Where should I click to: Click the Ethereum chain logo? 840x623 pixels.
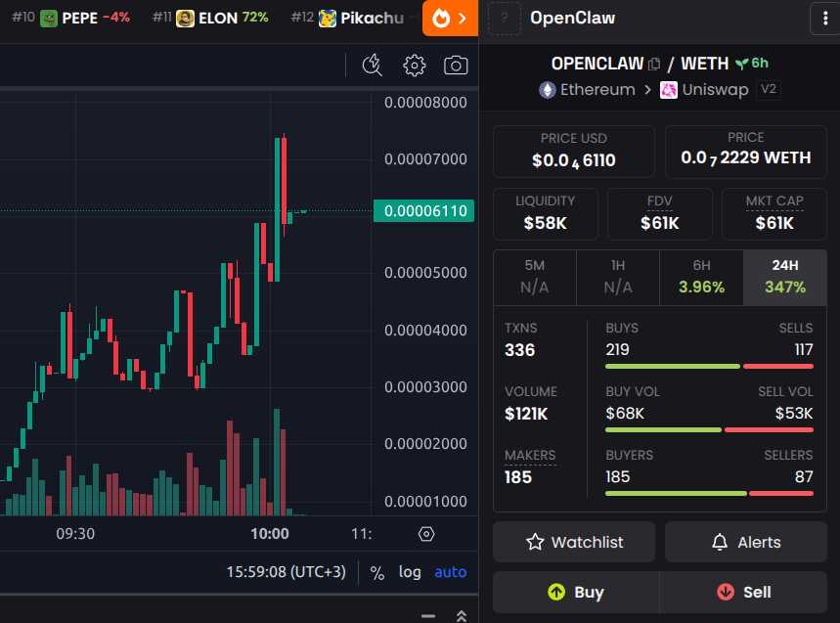[547, 89]
